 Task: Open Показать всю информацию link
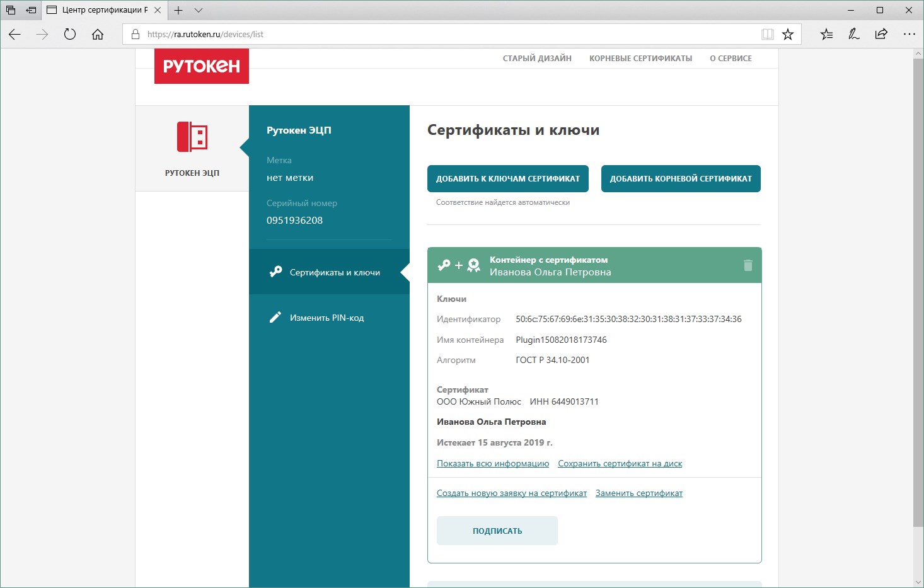493,463
